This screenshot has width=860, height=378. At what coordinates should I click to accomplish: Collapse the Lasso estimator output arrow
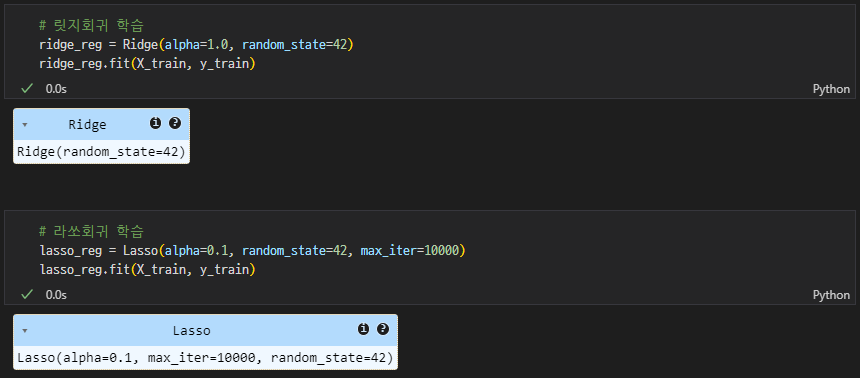pos(25,331)
